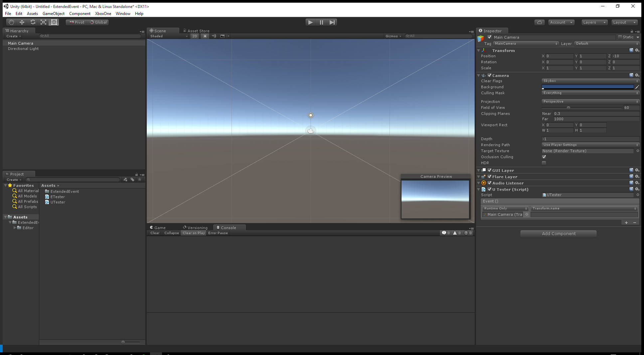Image resolution: width=644 pixels, height=355 pixels.
Task: Open Camera component help reference
Action: point(631,75)
